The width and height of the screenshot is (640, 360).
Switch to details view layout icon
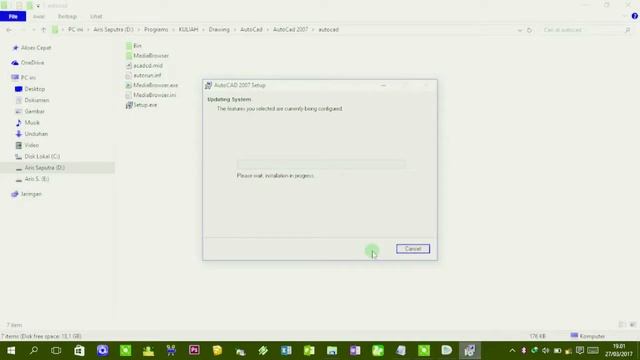622,325
